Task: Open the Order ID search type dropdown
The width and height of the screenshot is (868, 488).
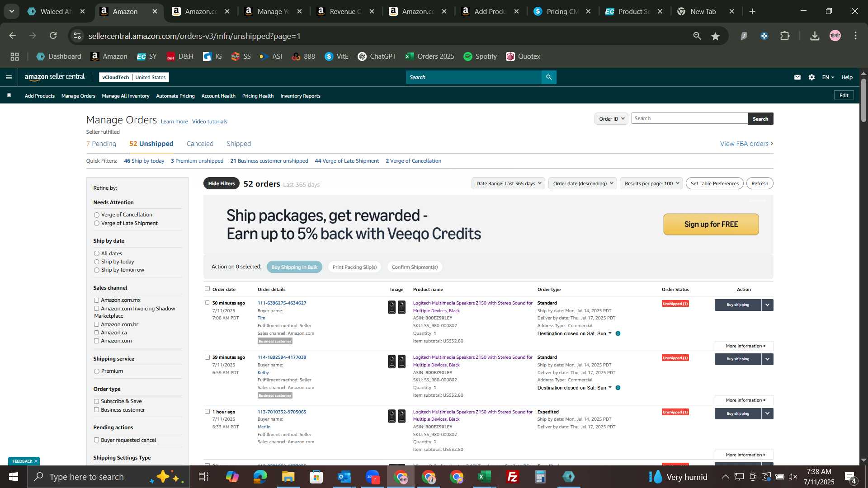Action: coord(611,119)
